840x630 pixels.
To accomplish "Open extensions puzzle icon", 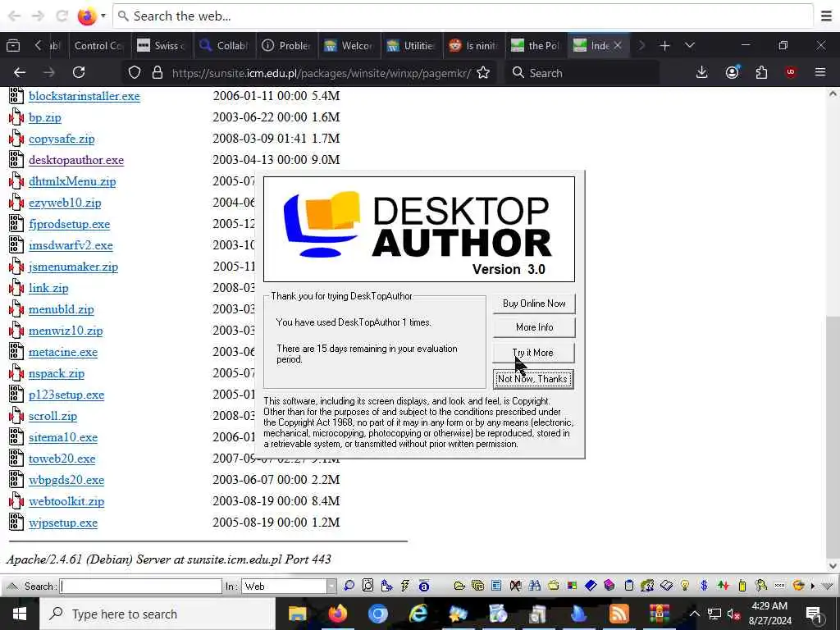I will [x=761, y=72].
